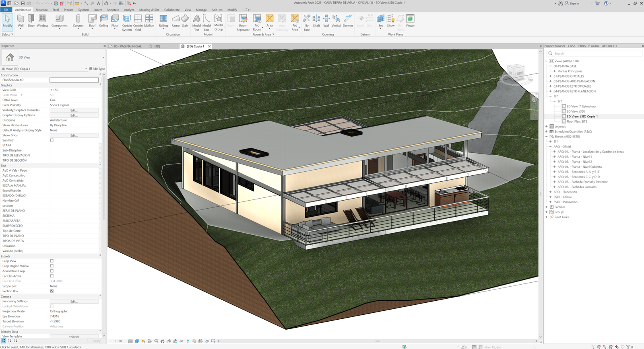Open the Massing & Site ribbon tab

pyautogui.click(x=149, y=10)
